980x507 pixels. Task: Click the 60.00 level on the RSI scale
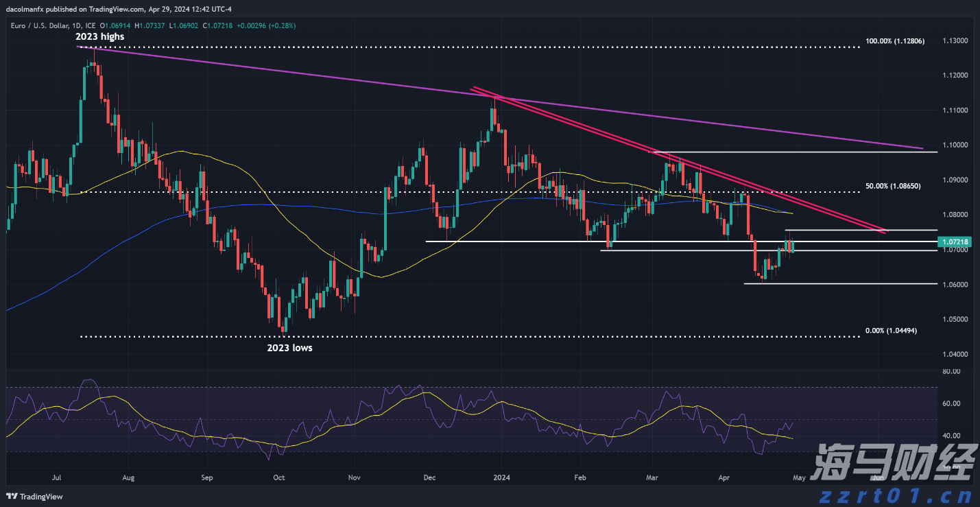[x=951, y=403]
